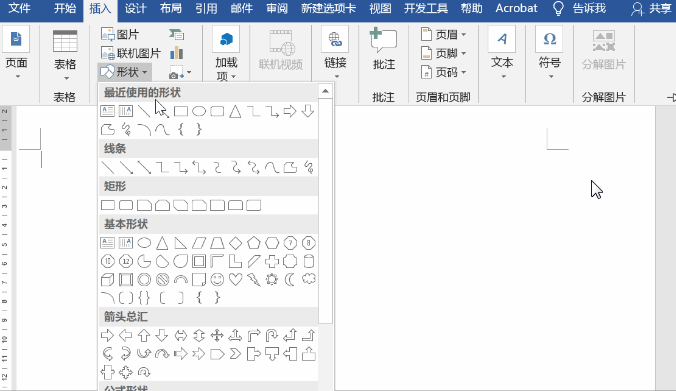Go to the 布局 Layout tab

(171, 8)
